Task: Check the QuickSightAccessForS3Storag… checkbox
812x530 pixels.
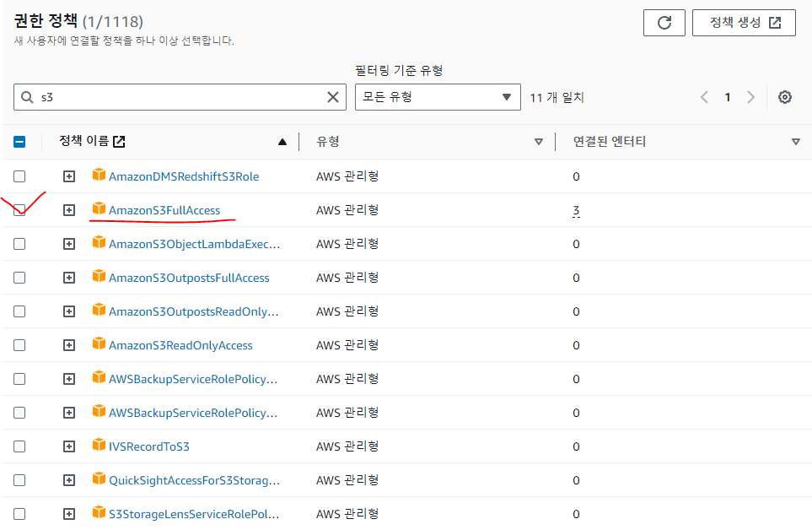Action: 19,480
